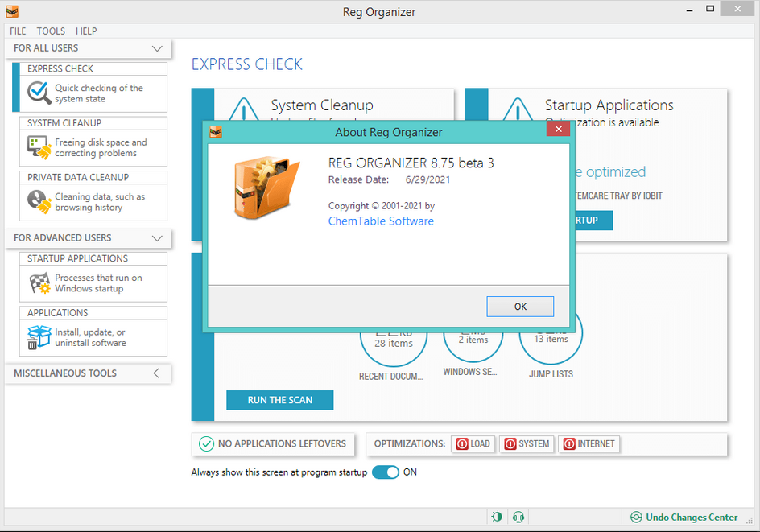Viewport: 760px width, 532px height.
Task: Click the red power icon on LOAD
Action: pyautogui.click(x=462, y=443)
